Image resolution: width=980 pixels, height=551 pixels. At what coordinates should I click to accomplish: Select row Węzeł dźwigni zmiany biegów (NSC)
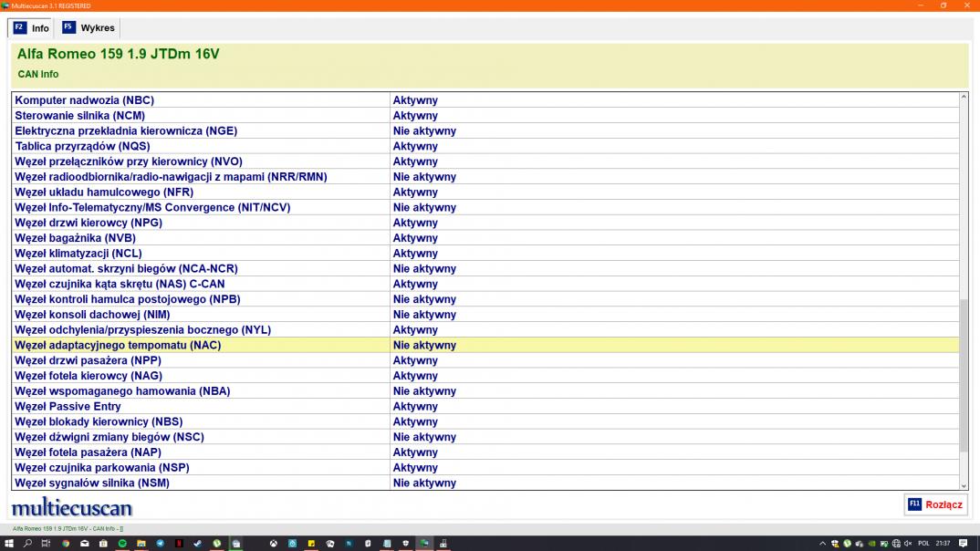tap(485, 437)
